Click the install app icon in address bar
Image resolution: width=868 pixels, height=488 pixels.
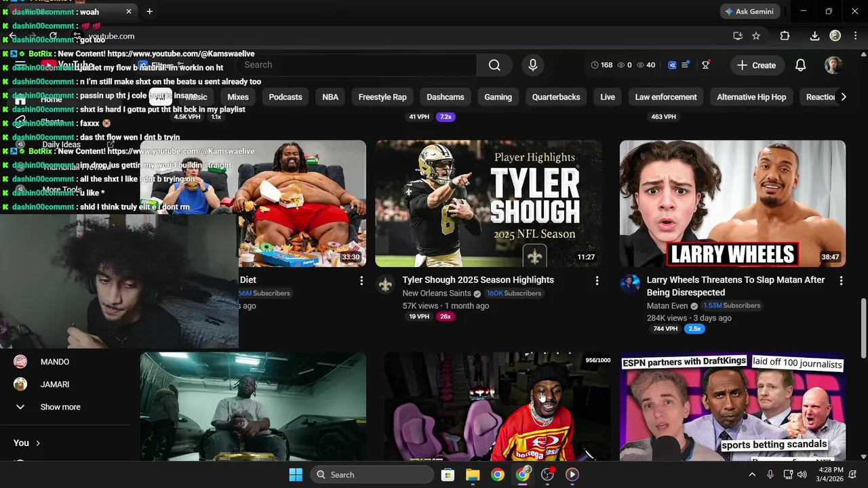pos(737,36)
